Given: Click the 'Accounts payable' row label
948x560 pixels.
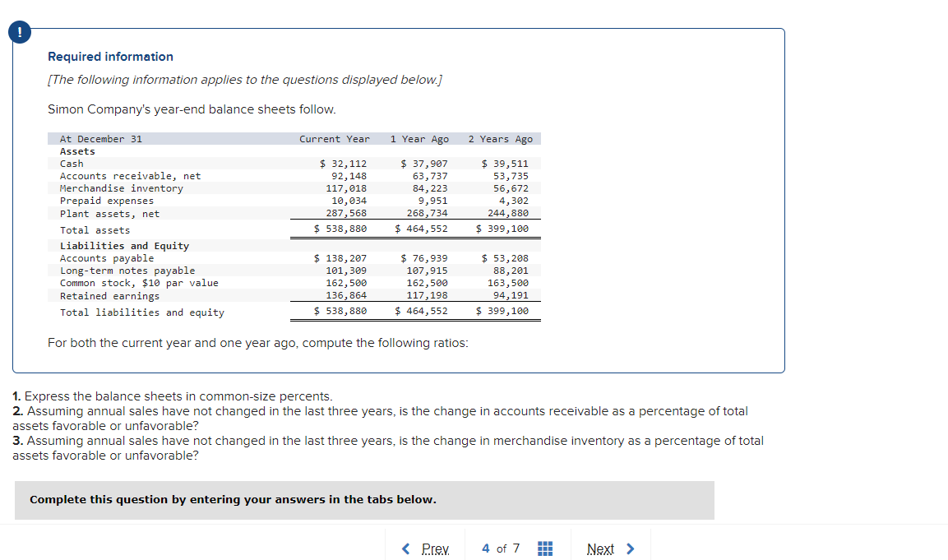Looking at the screenshot, I should tap(107, 258).
